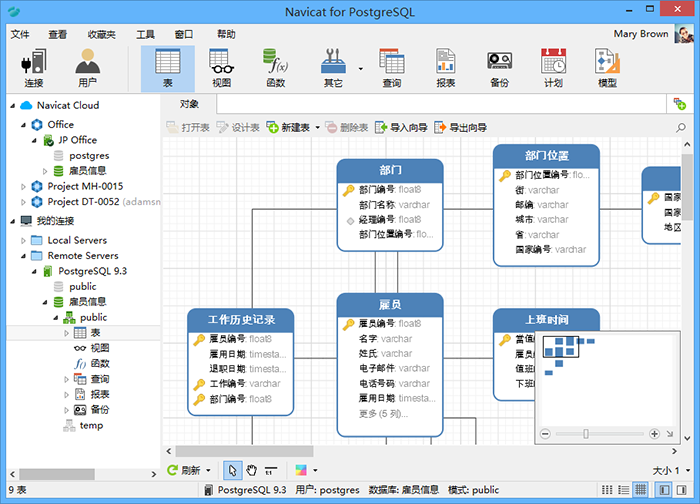
Task: Click 设计表 design table button
Action: coord(238,128)
